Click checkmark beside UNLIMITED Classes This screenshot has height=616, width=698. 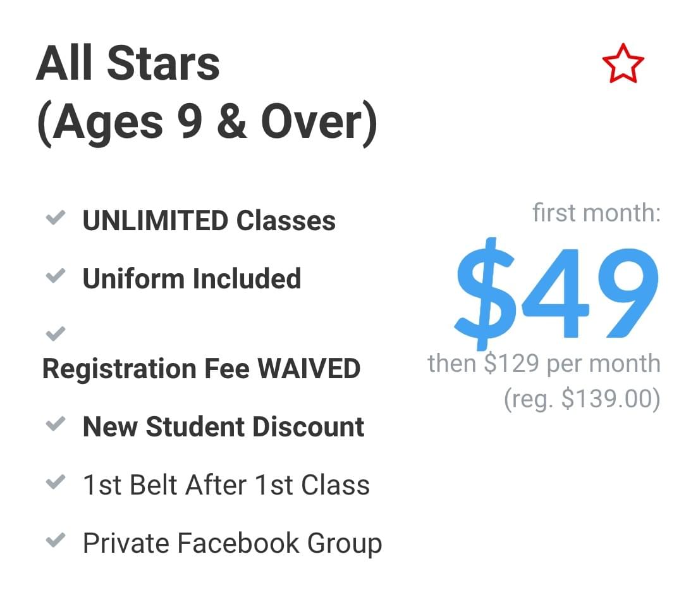tap(56, 218)
